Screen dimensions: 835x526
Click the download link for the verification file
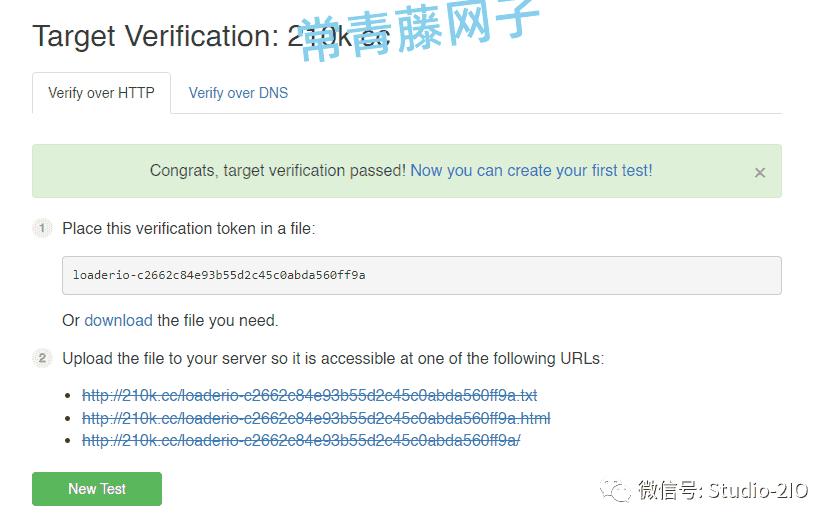pyautogui.click(x=118, y=320)
